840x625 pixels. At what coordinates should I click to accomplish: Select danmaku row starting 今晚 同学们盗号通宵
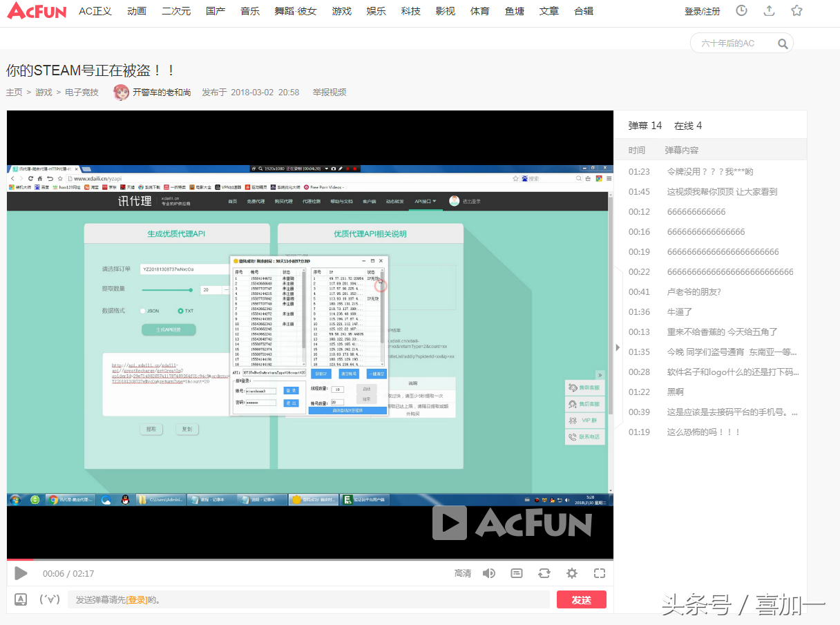tap(710, 352)
